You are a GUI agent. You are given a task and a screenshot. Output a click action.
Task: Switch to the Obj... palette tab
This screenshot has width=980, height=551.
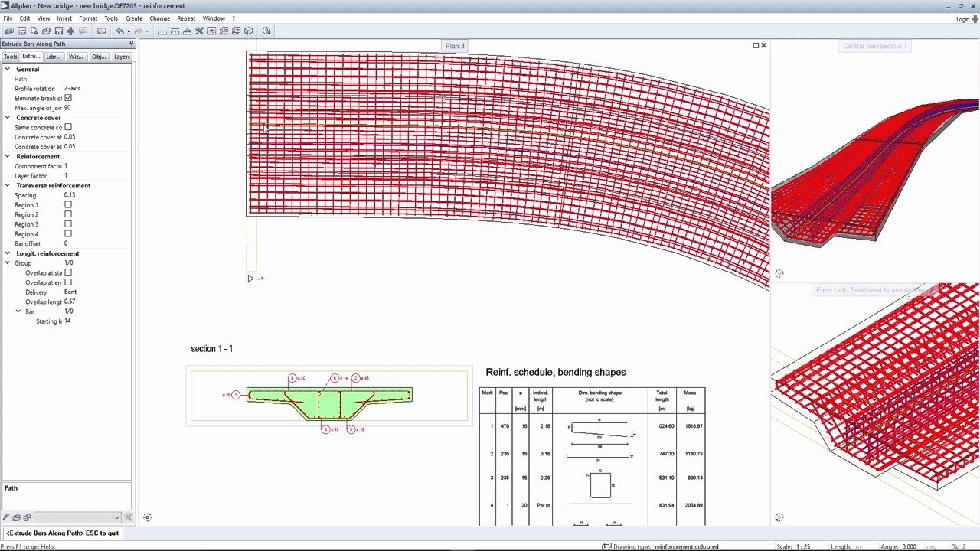99,57
